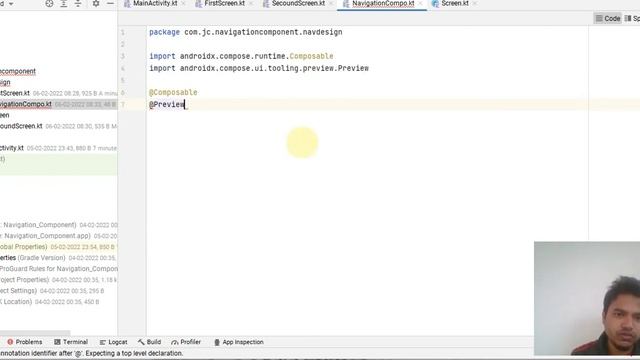This screenshot has height=360, width=640.
Task: Select the Navigation_Component.app build file entry
Action: click(x=58, y=236)
